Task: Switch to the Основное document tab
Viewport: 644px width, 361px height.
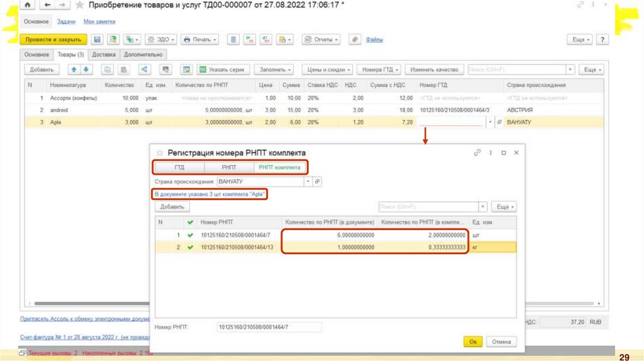Action: tap(36, 54)
